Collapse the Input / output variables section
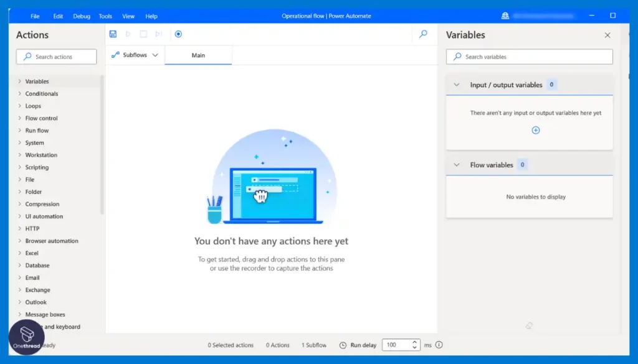 457,85
